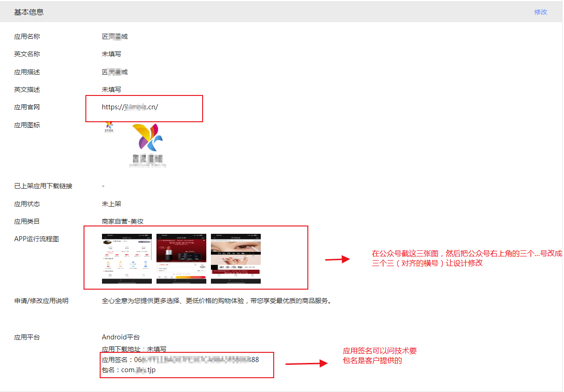Click the 商家自营-美妆 category value

click(x=122, y=221)
